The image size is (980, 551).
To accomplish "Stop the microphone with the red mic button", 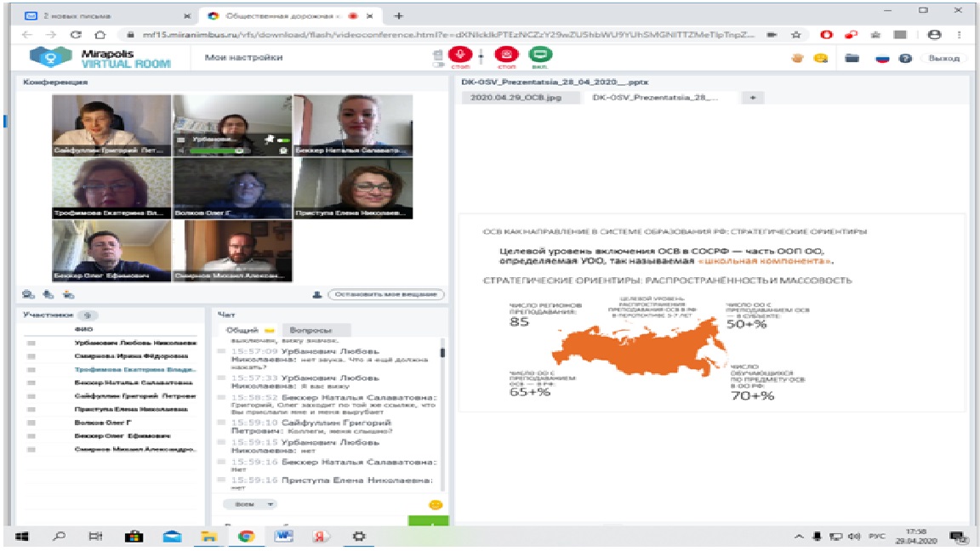I will pos(465,55).
